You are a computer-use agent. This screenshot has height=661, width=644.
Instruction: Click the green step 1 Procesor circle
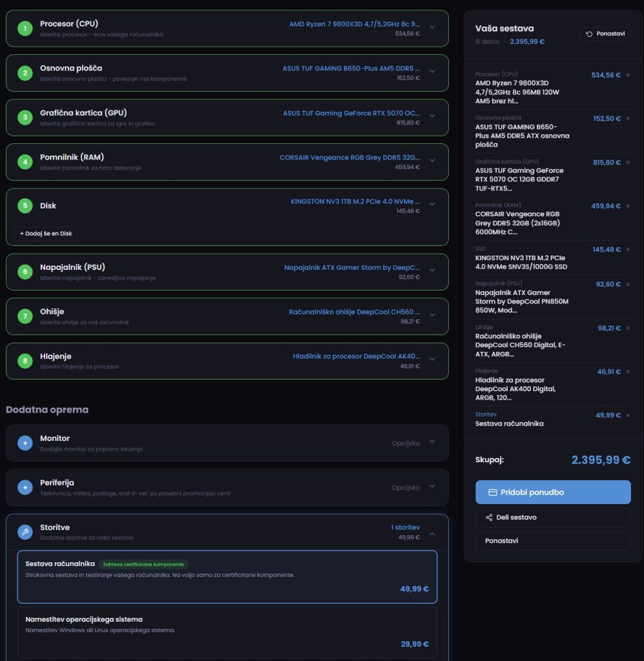point(25,28)
